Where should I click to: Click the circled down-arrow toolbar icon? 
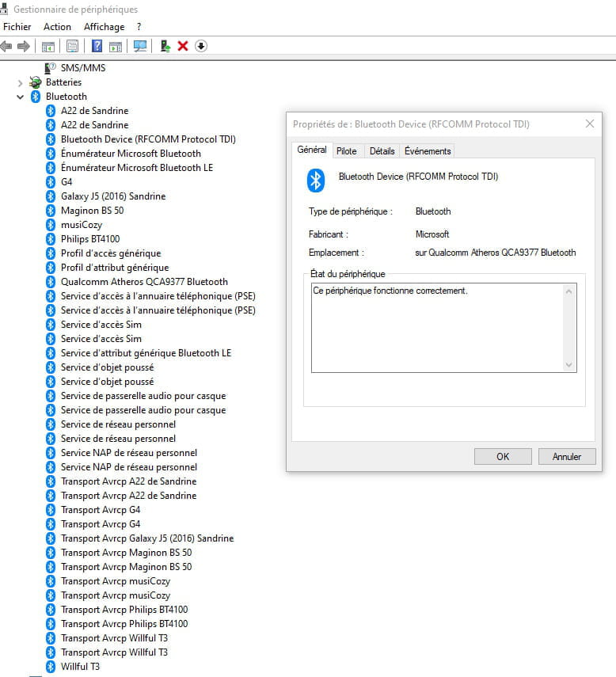[201, 46]
